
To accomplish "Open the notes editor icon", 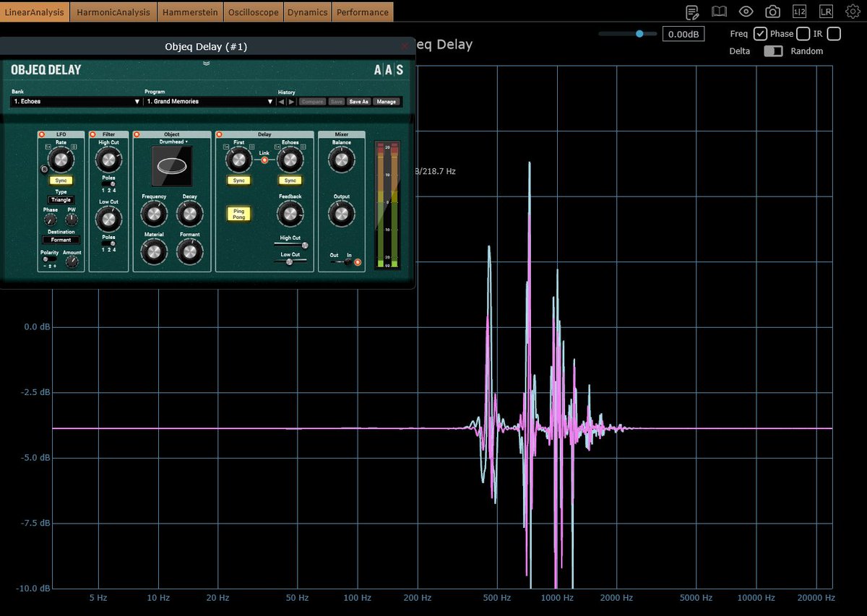I will (692, 12).
